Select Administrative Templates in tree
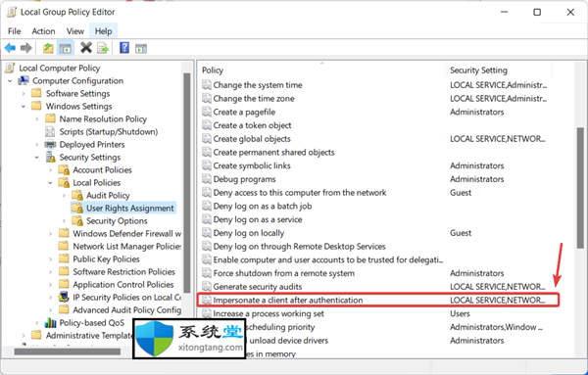Viewport: 588px width, 375px height. click(x=89, y=335)
